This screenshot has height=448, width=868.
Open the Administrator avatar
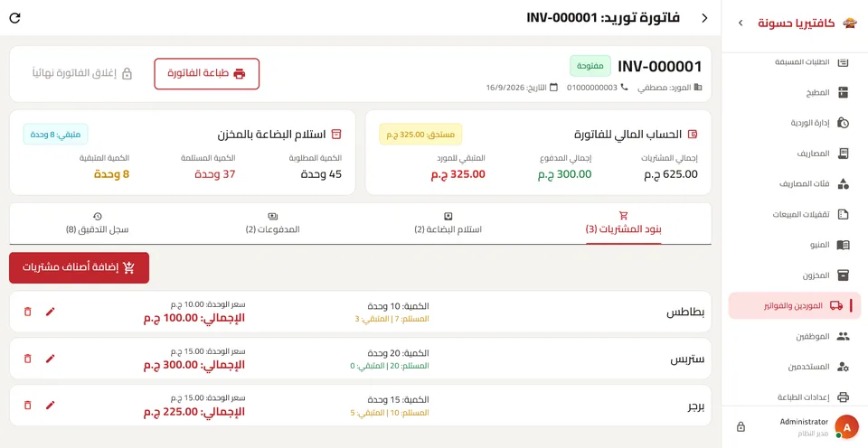[846, 426]
